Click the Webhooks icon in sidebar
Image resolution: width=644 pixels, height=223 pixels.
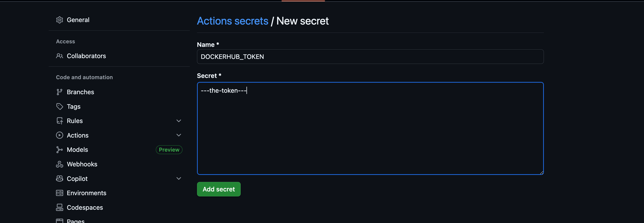click(59, 164)
